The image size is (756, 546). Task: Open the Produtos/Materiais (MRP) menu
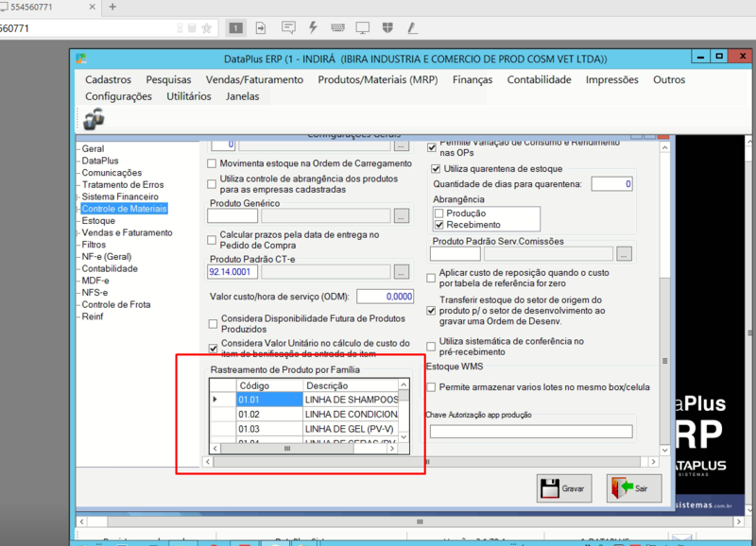[377, 80]
